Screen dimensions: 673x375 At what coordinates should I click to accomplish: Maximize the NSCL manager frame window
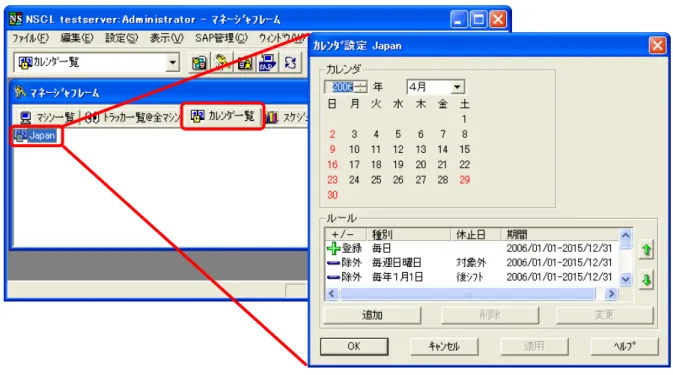tap(478, 19)
